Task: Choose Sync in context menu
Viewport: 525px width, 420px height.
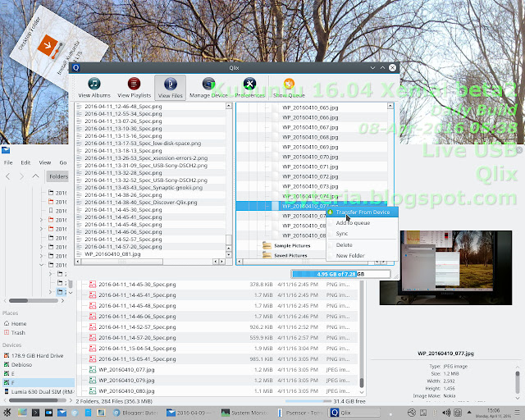Action: (363, 234)
